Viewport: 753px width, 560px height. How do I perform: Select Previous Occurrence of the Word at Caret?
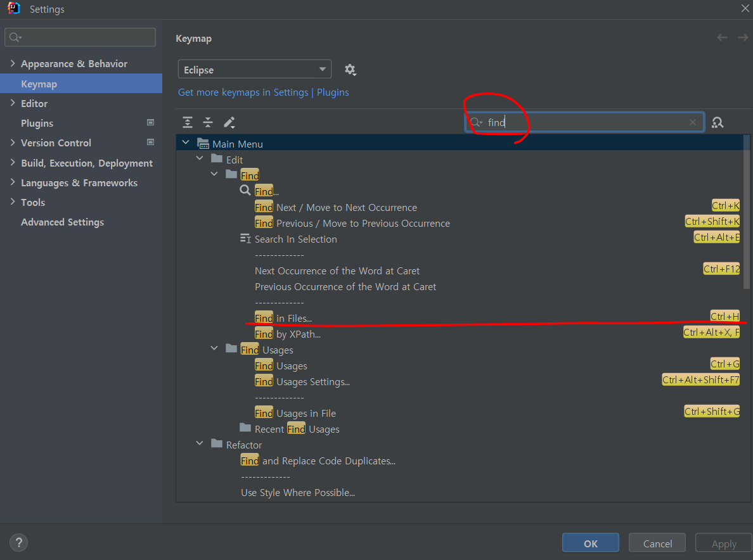[345, 286]
